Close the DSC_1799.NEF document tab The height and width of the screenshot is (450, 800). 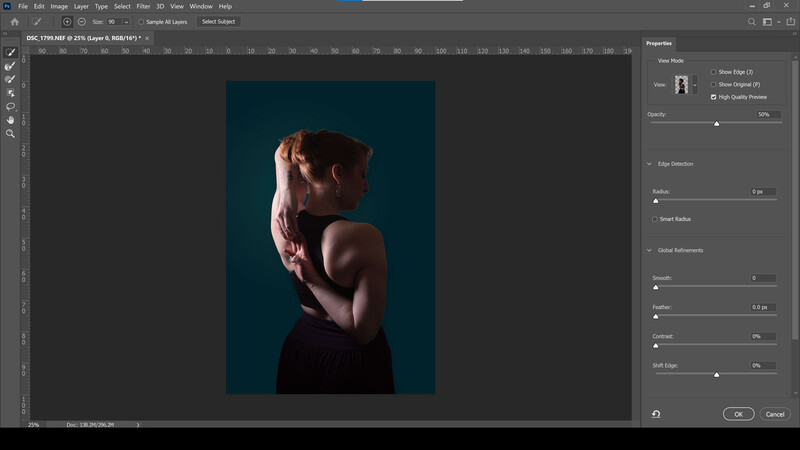click(x=147, y=38)
